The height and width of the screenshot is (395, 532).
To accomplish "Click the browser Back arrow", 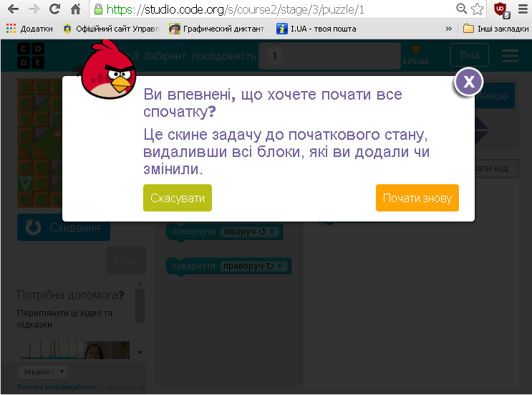I will point(13,9).
